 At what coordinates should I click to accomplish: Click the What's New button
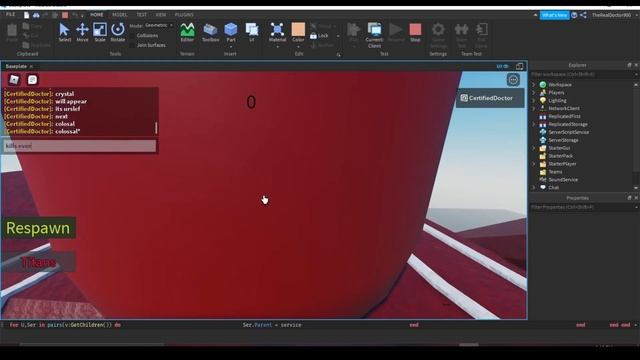click(554, 15)
